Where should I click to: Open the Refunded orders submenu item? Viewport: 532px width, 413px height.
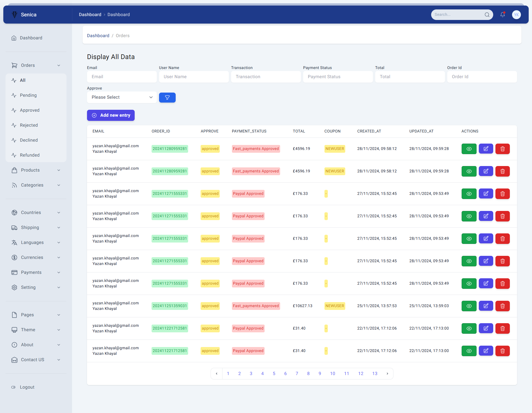pos(36,155)
